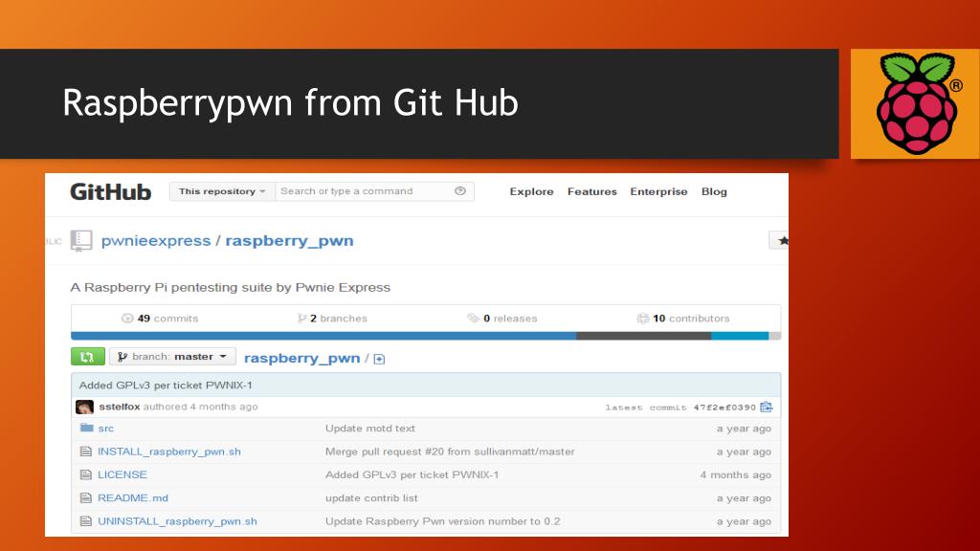Focus the Search or type a command field

pyautogui.click(x=366, y=191)
